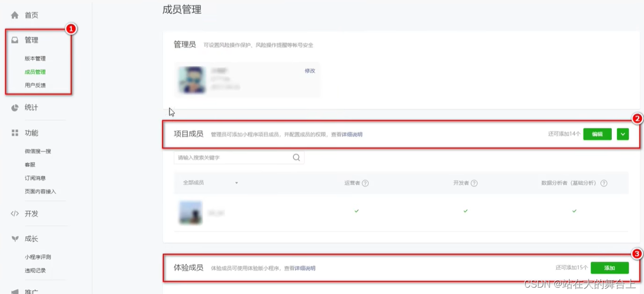The image size is (644, 294).
Task: Open the 全部成员 filter dropdown
Action: (211, 183)
